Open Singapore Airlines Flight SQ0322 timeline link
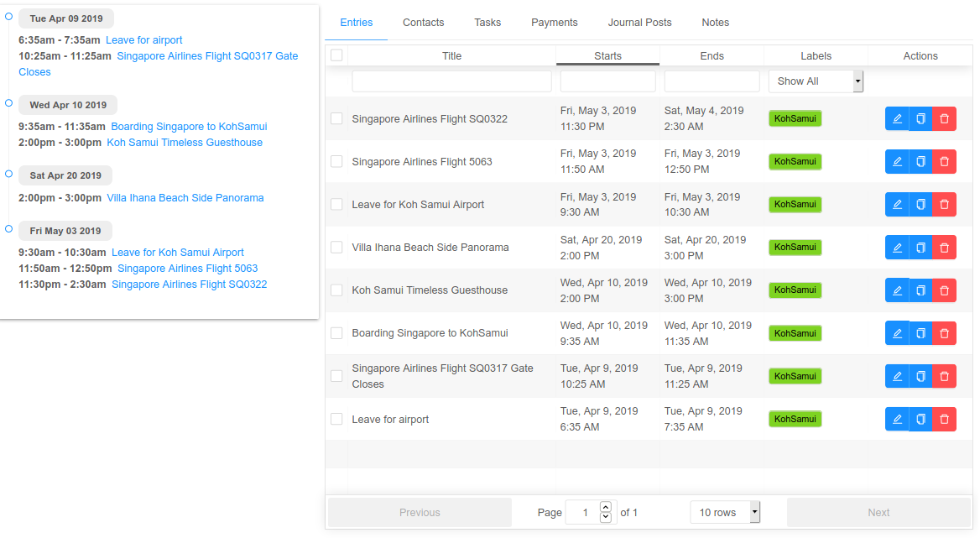The image size is (980, 538). click(x=189, y=285)
